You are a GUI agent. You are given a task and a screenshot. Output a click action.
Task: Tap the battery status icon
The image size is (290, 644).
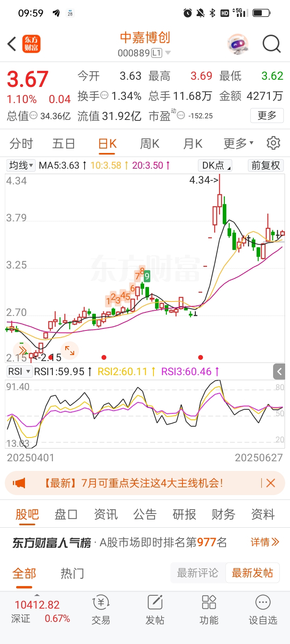[x=261, y=13]
